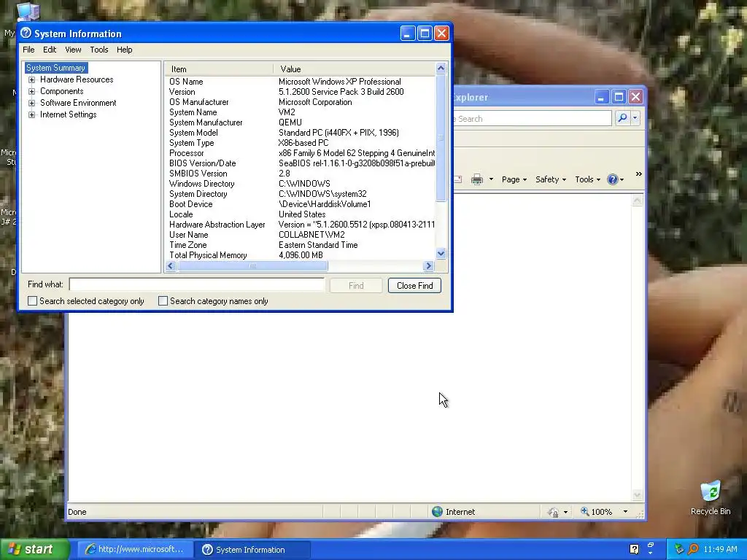
Task: Select the Components tree item
Action: (61, 91)
